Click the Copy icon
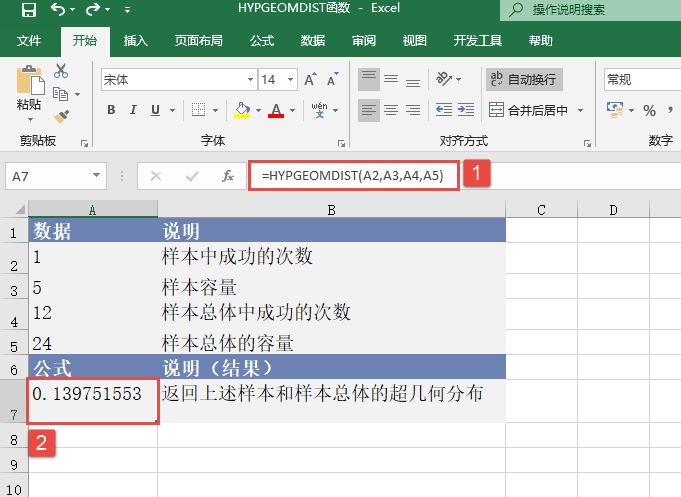Image resolution: width=681 pixels, height=497 pixels. pos(60,93)
